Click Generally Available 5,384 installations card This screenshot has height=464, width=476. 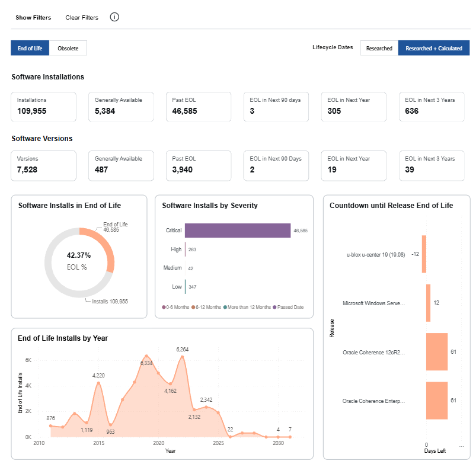click(x=121, y=107)
